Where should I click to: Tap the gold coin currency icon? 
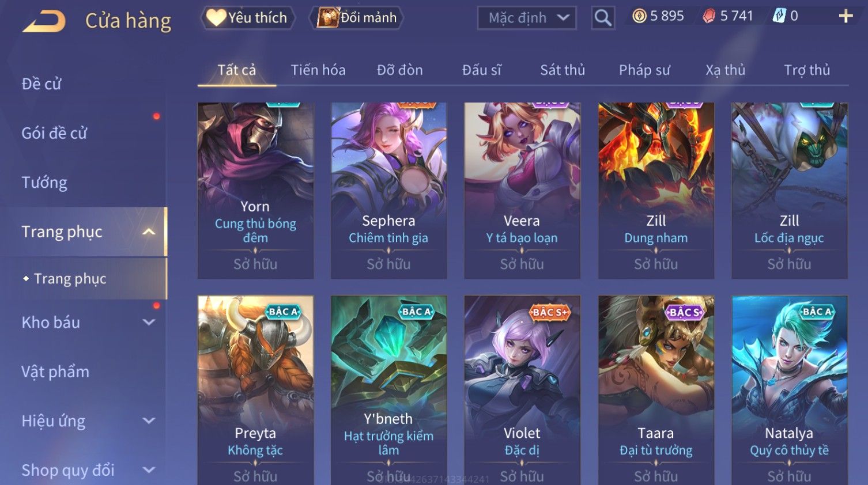(639, 16)
